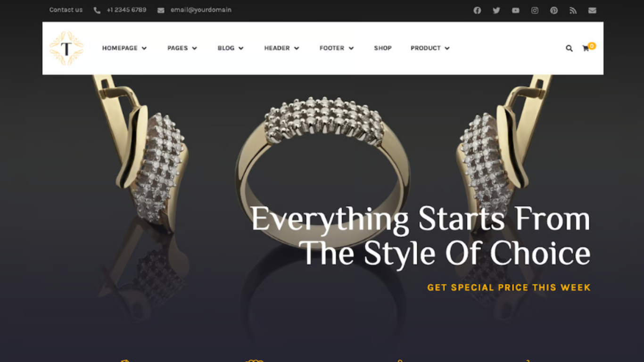The height and width of the screenshot is (362, 644).
Task: Open the Twitter social icon
Action: coord(496,10)
